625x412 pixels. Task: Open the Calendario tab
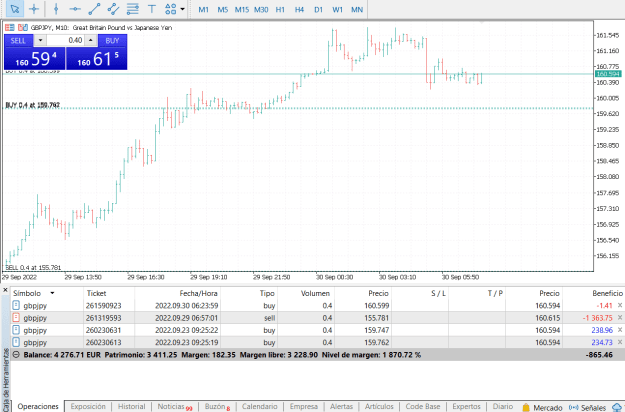click(x=259, y=406)
